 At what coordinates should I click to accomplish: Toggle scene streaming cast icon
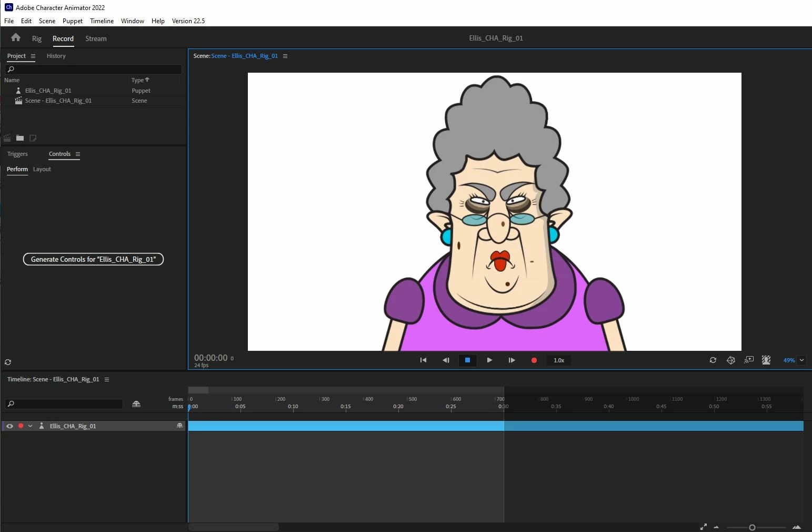click(749, 360)
